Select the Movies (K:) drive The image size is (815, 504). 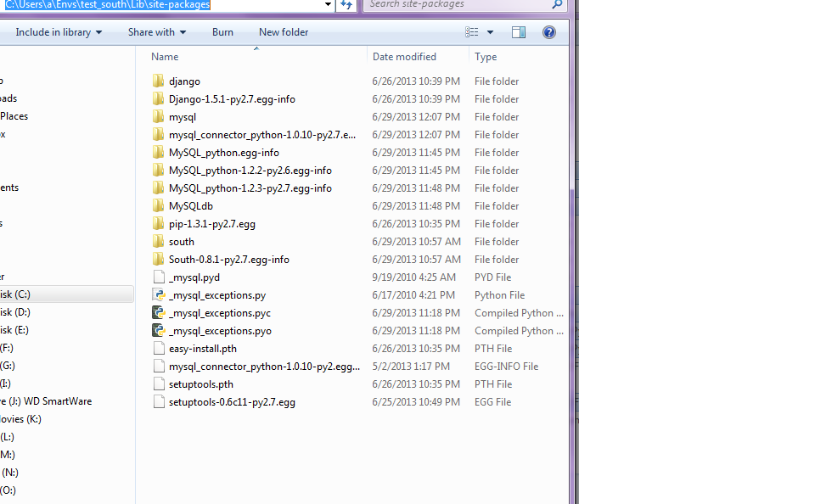coord(20,419)
